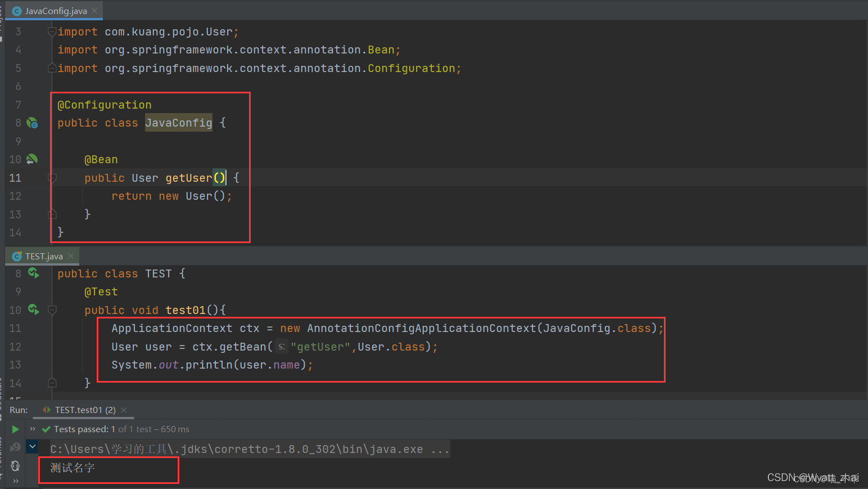
Task: Click the annotation.Bean import line
Action: pos(229,50)
